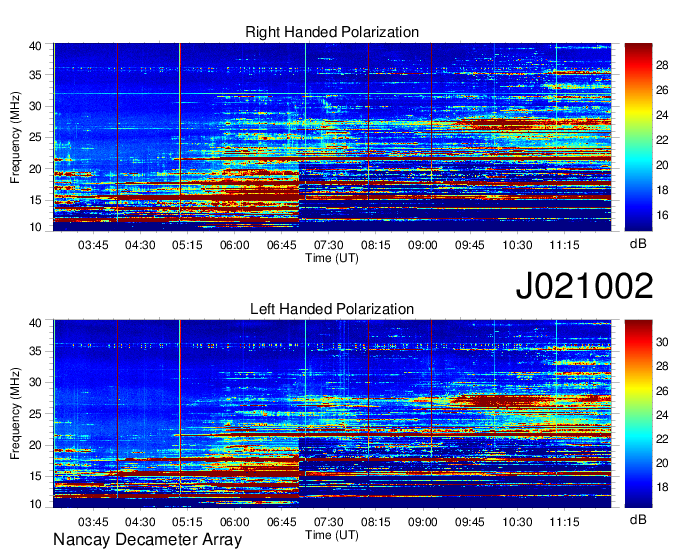Click the 09:45 time tick under Right Handed plot

coord(470,245)
